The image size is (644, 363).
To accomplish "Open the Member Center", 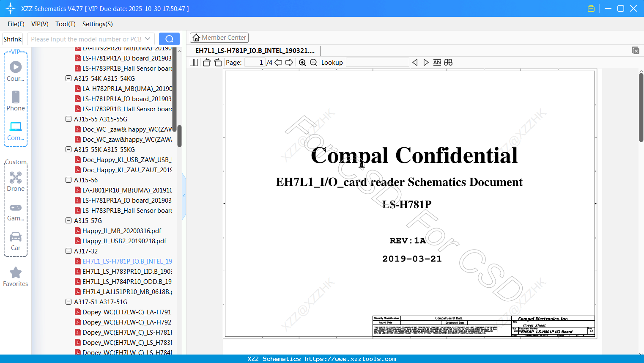I will click(219, 38).
